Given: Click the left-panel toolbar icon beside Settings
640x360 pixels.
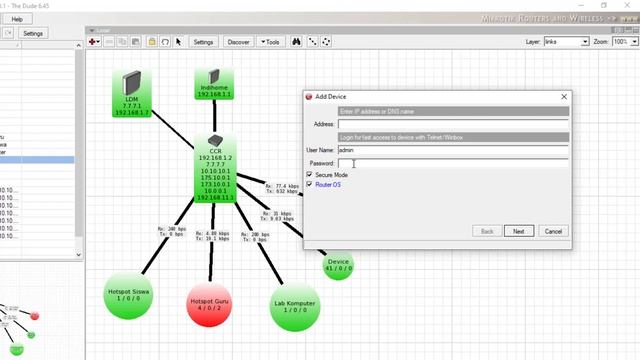Looking at the screenshot, I should (x=9, y=33).
